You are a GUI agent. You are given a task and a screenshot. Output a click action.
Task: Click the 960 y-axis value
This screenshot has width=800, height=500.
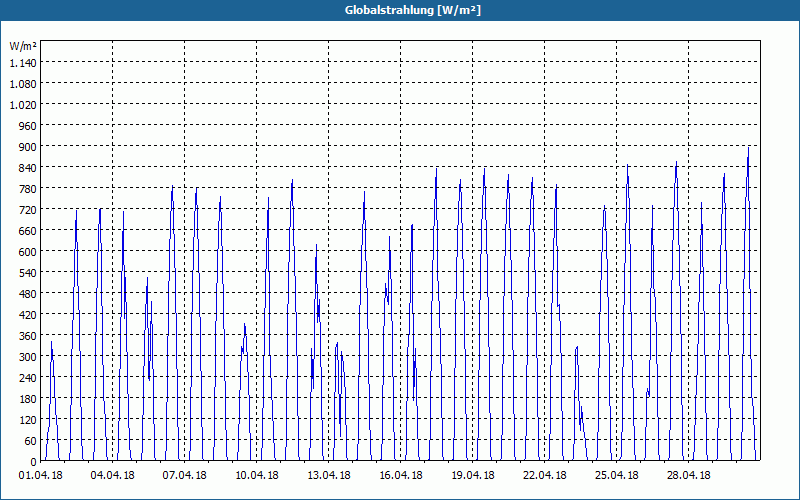click(x=28, y=125)
